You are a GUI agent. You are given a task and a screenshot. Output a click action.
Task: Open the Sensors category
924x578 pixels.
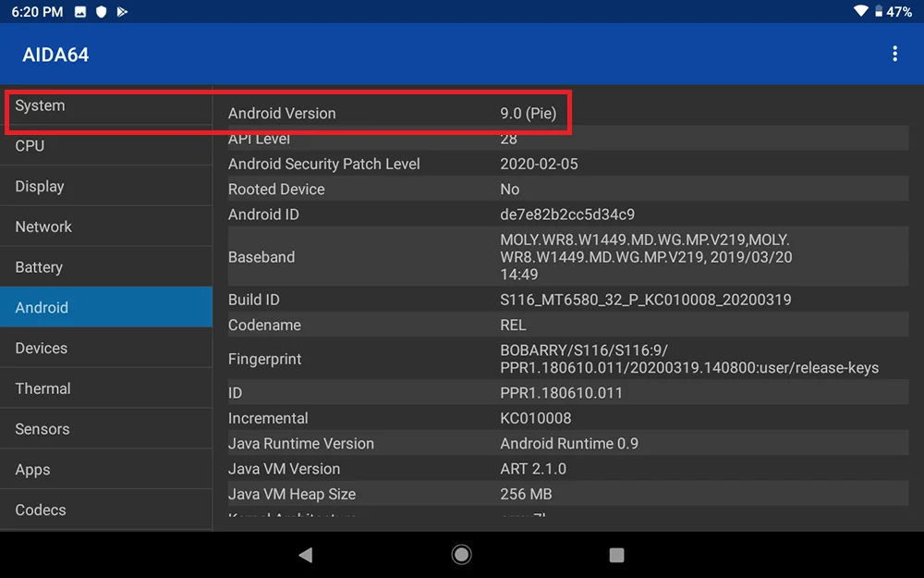pos(106,429)
